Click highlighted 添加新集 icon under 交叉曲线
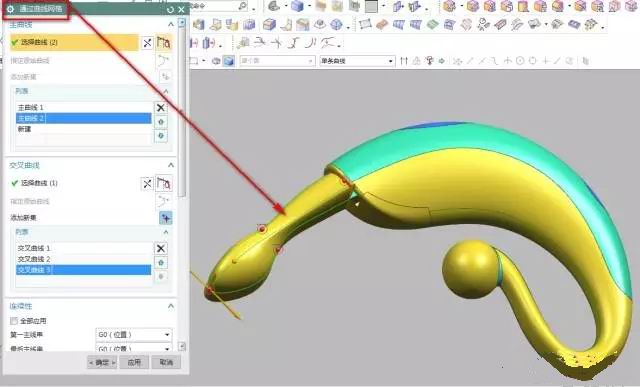Image resolution: width=640 pixels, height=387 pixels. (165, 218)
